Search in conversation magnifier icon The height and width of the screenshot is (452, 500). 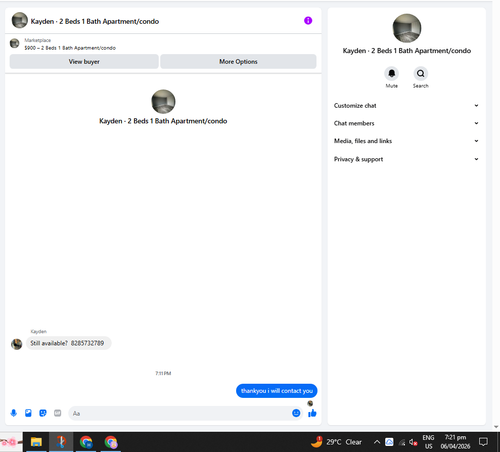[x=421, y=73]
